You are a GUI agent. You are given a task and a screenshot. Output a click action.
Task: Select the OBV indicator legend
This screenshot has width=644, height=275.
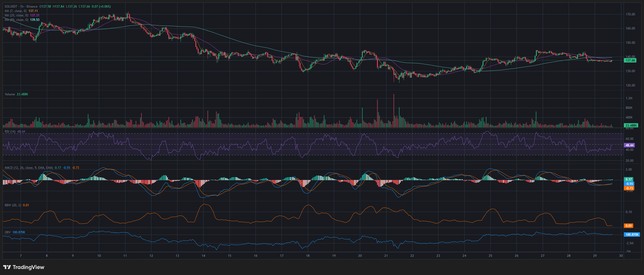pos(7,232)
